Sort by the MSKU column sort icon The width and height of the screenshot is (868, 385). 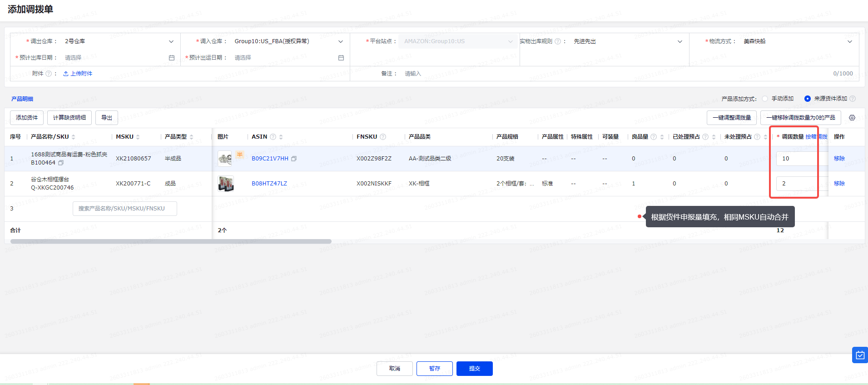pyautogui.click(x=138, y=137)
